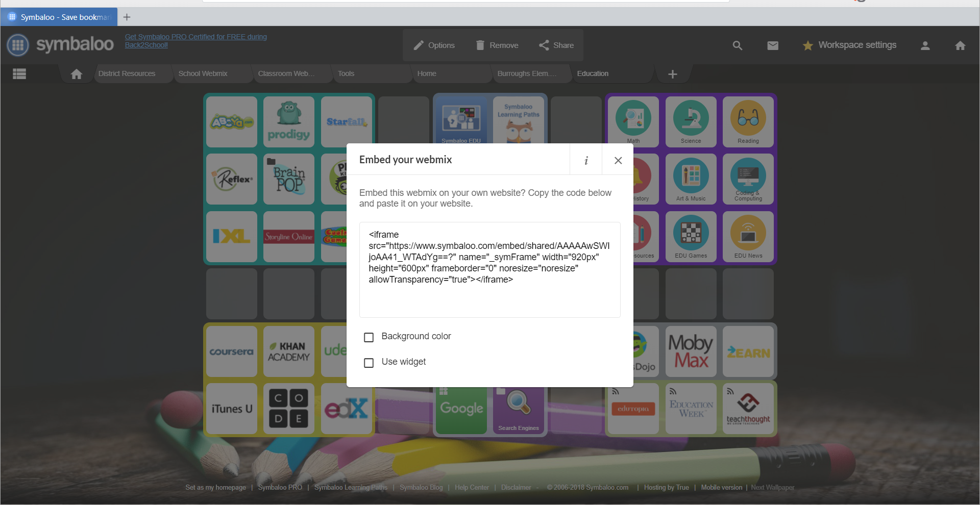Viewport: 980px width, 505px height.
Task: Open the Science category tile
Action: [x=691, y=122]
